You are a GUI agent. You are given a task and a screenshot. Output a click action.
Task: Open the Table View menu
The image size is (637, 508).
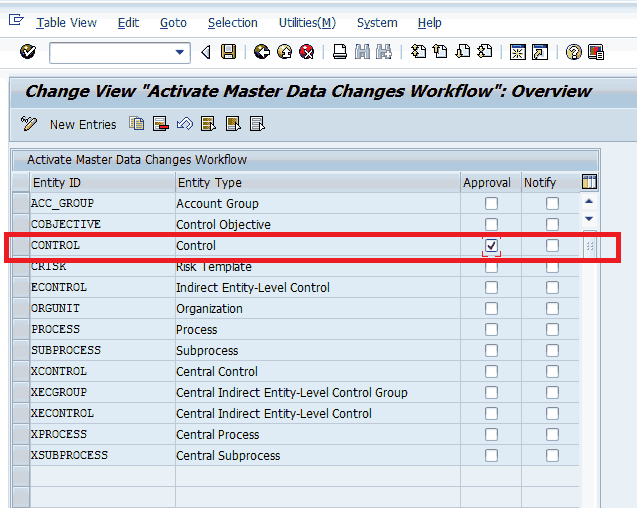[66, 23]
